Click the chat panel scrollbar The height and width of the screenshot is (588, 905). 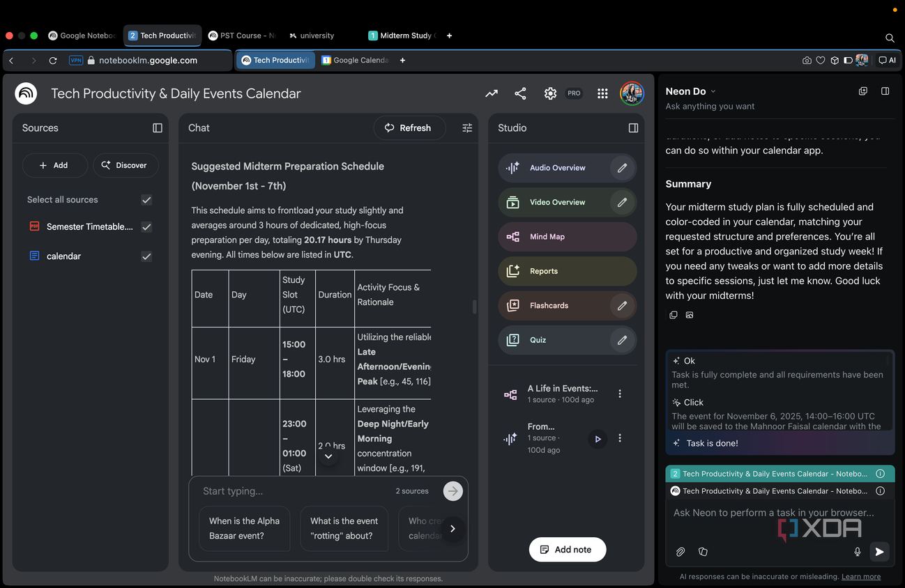pos(474,307)
